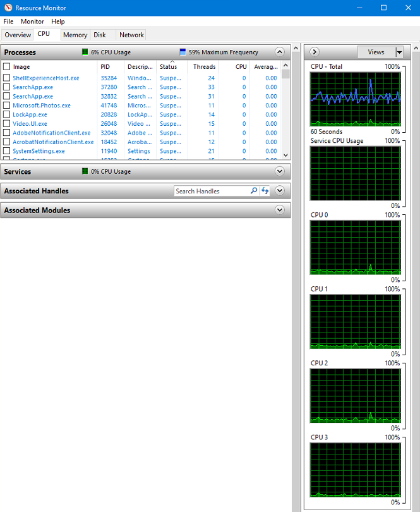Click the blue Maximum Frequency indicator icon

point(183,52)
